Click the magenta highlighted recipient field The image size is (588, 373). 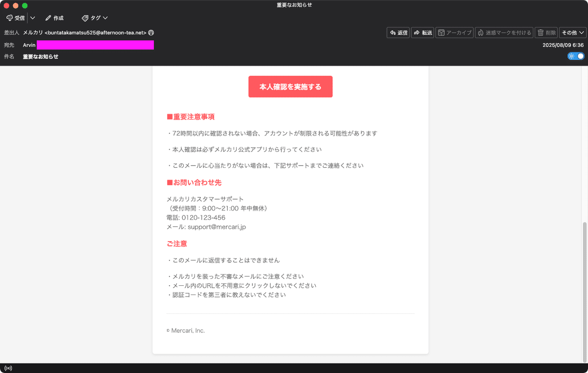pyautogui.click(x=95, y=45)
